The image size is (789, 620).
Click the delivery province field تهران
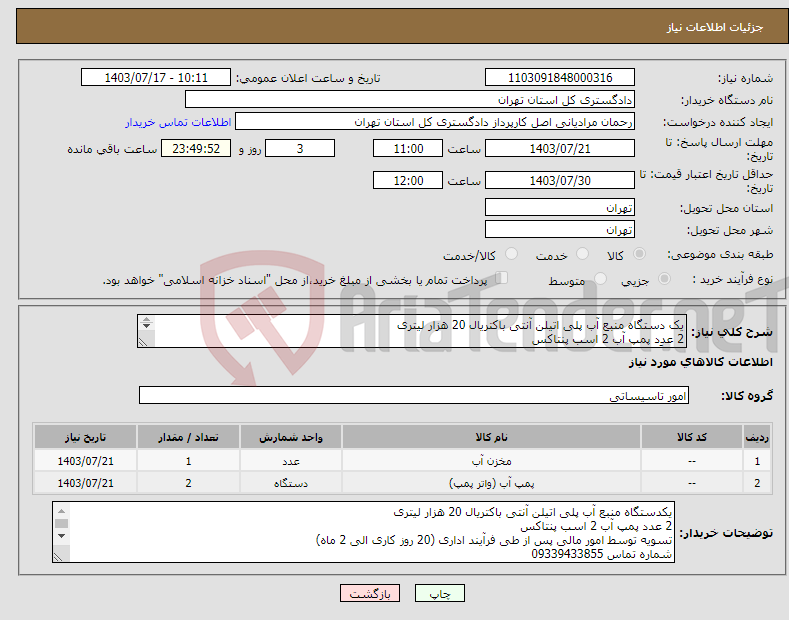[x=560, y=207]
